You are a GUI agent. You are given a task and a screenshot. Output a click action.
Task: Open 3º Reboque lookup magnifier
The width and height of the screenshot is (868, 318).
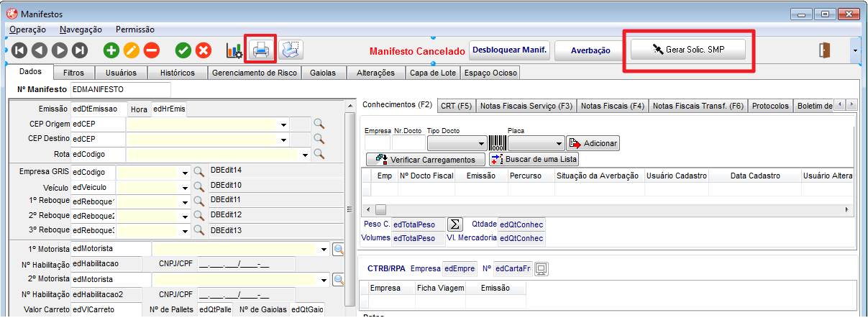pos(199,230)
